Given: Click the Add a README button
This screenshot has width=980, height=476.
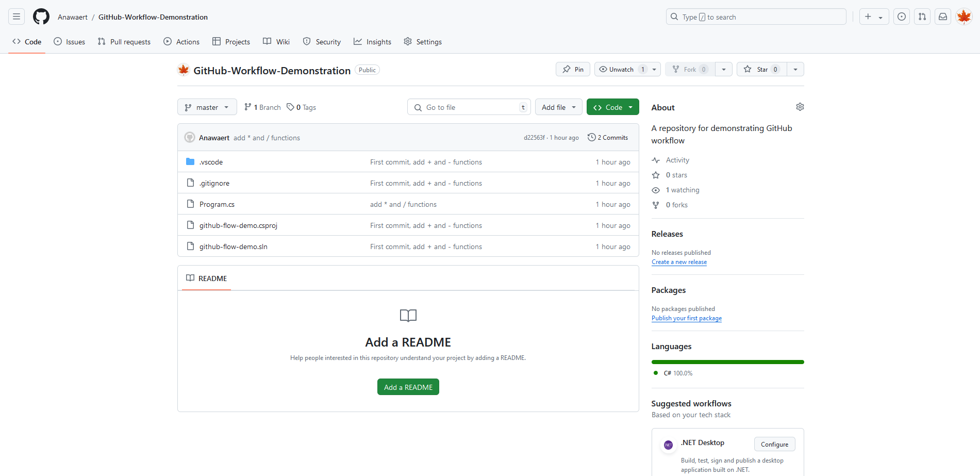Looking at the screenshot, I should (408, 387).
